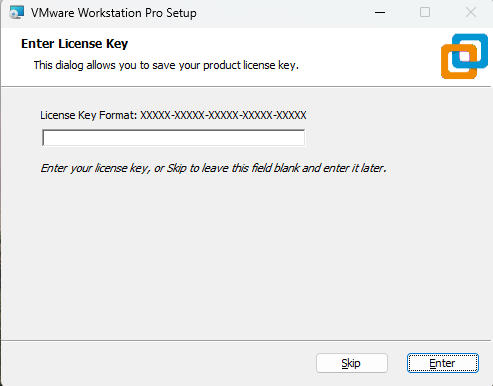This screenshot has height=386, width=493.
Task: Click the license key input field
Action: click(x=173, y=138)
